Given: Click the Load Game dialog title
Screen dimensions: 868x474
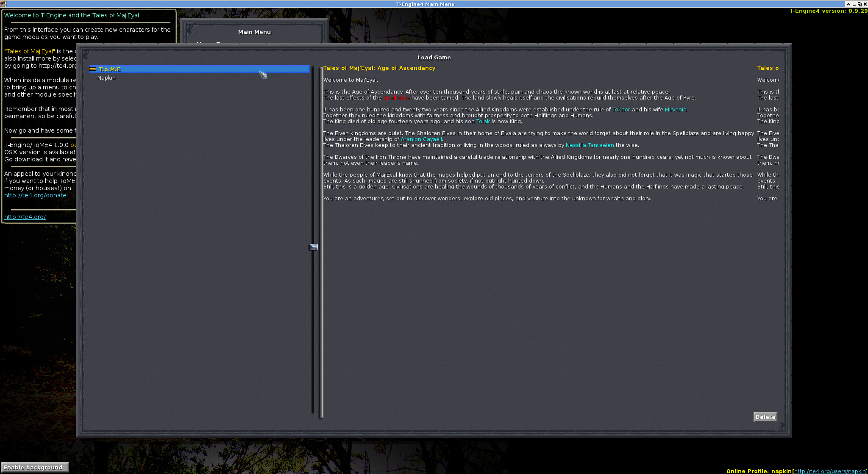Looking at the screenshot, I should pos(434,58).
